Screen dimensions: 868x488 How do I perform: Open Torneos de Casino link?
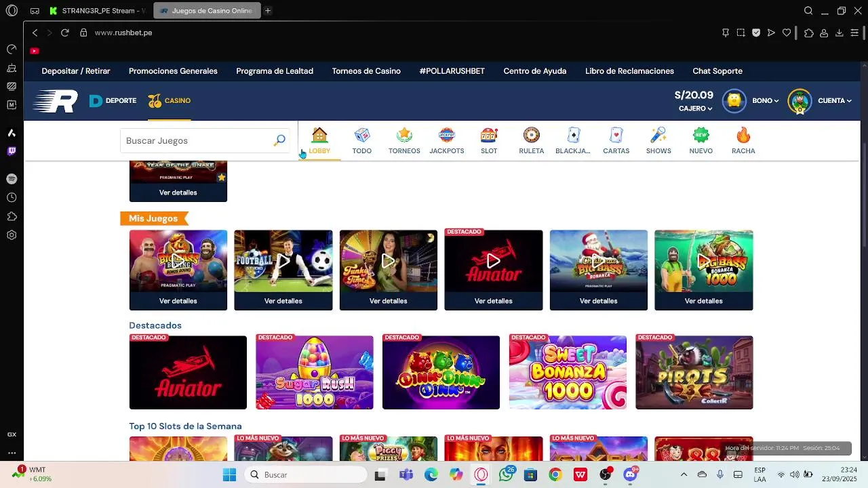point(366,71)
